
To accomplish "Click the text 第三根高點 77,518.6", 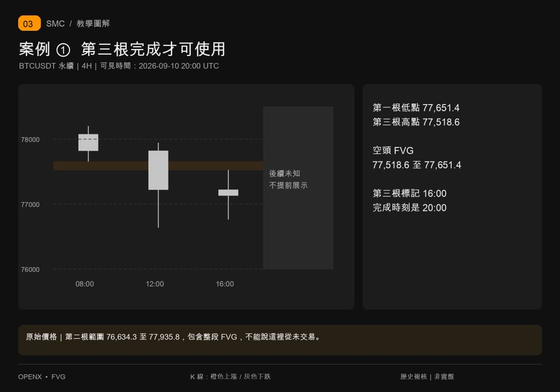I will click(x=416, y=122).
